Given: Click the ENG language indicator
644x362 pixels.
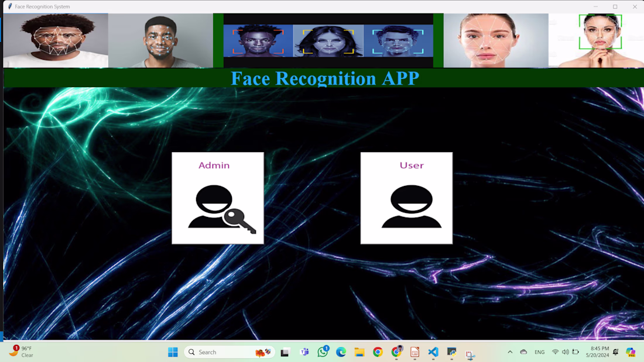Looking at the screenshot, I should [540, 352].
